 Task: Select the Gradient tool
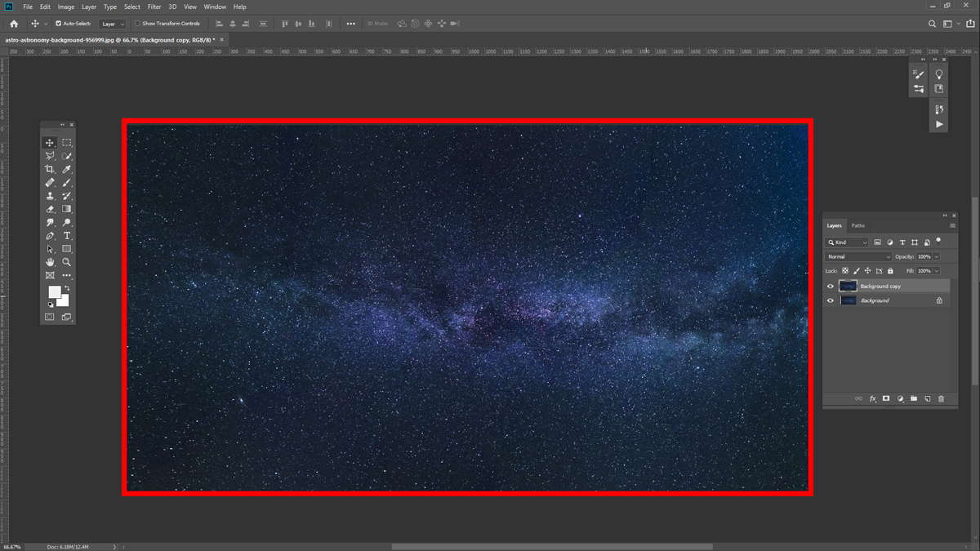pos(67,209)
